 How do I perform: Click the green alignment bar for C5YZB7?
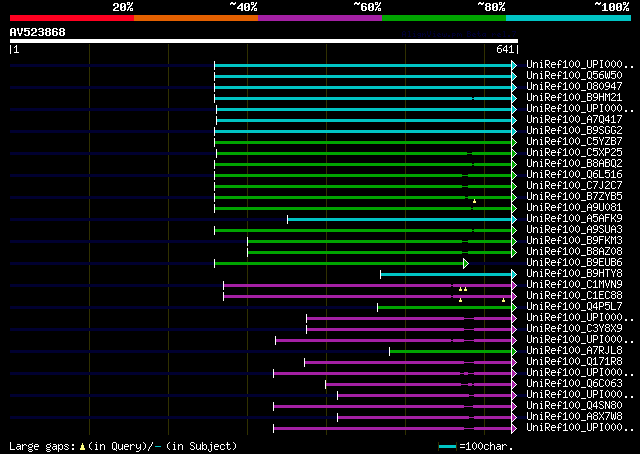[x=363, y=142]
